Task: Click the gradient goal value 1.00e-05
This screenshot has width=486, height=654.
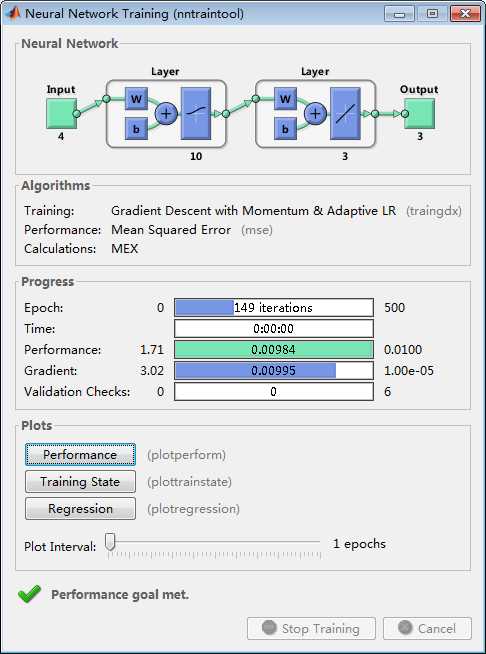Action: point(409,370)
